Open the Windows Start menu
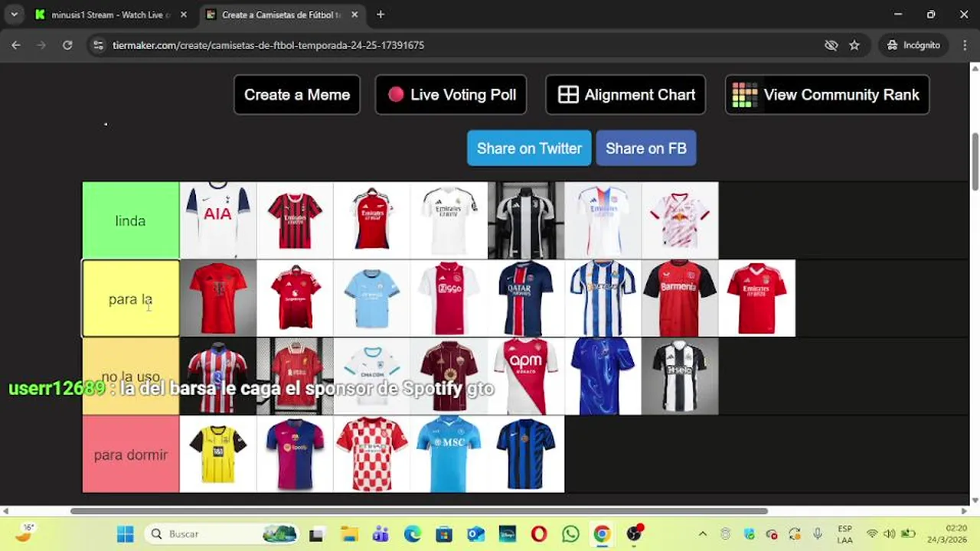The width and height of the screenshot is (980, 551). (126, 534)
